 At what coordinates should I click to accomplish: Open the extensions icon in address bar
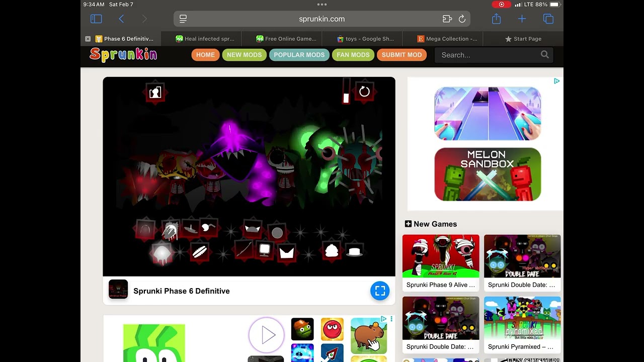tap(447, 19)
